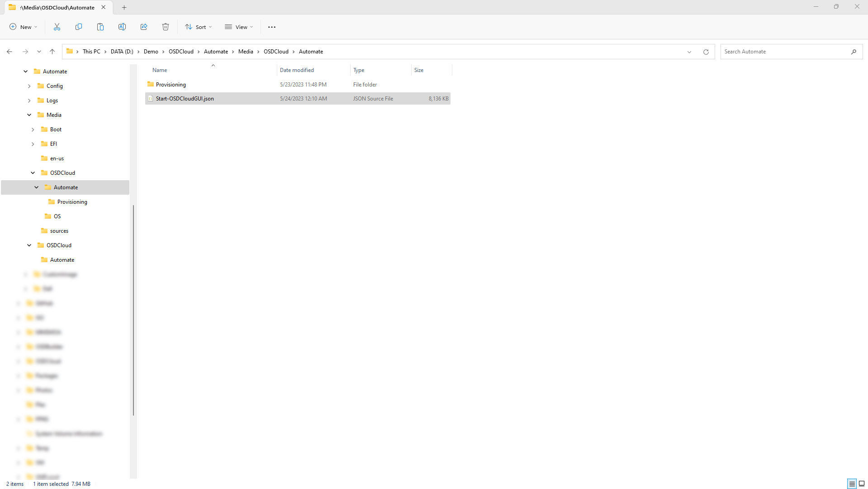Switch to details view in status bar
This screenshot has width=868, height=489.
(852, 484)
